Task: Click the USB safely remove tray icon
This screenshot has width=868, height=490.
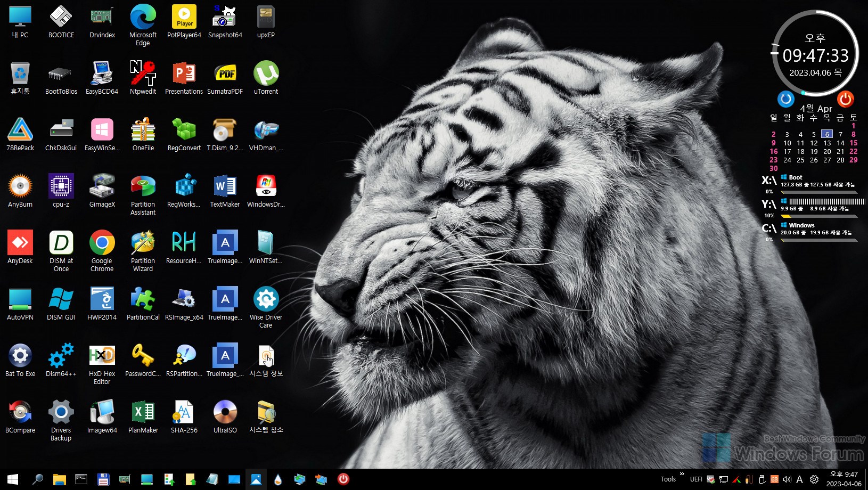Action: pyautogui.click(x=761, y=479)
